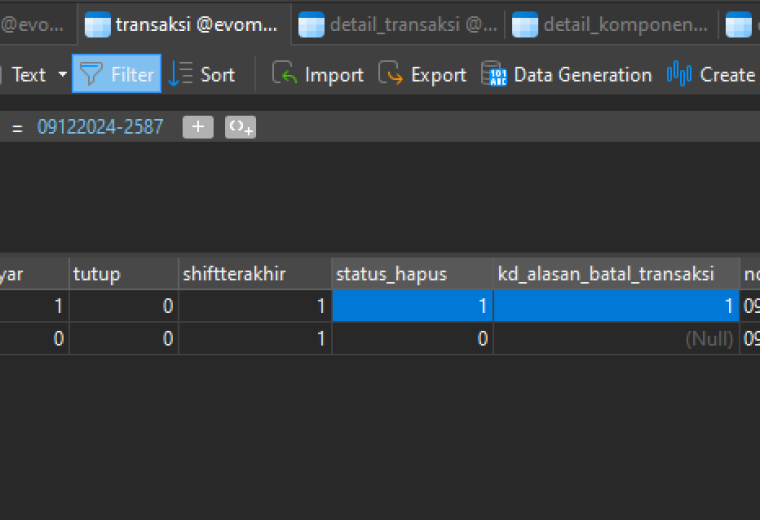Click the Import icon
760x520 pixels.
[x=285, y=74]
